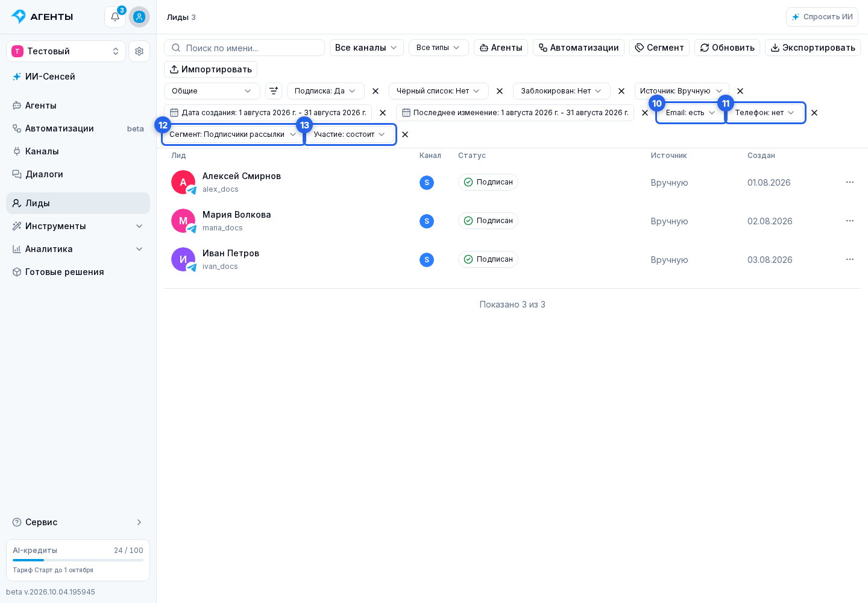
Task: Change the Email: есть filter
Action: tap(691, 113)
